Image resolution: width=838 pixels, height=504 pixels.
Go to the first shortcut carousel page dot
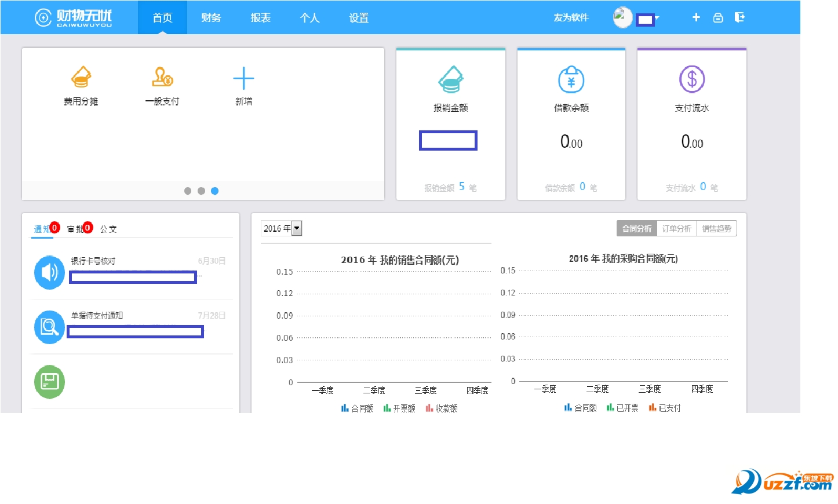(188, 191)
